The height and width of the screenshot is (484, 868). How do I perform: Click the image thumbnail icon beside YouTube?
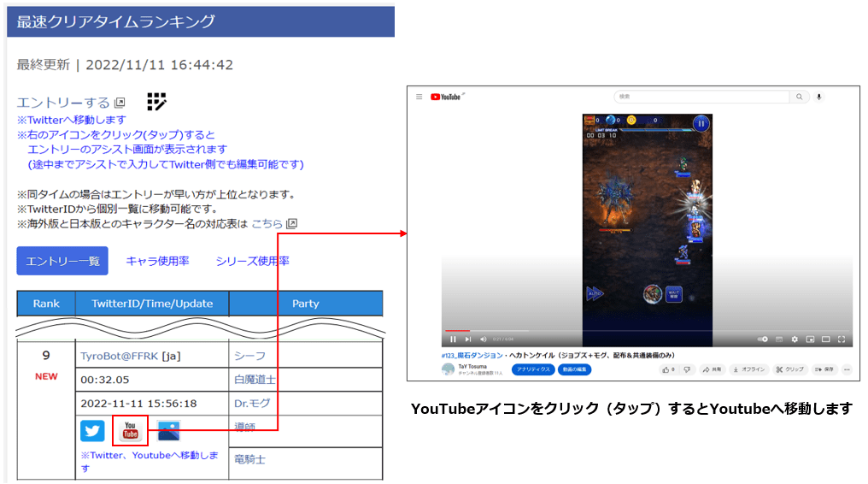(169, 431)
